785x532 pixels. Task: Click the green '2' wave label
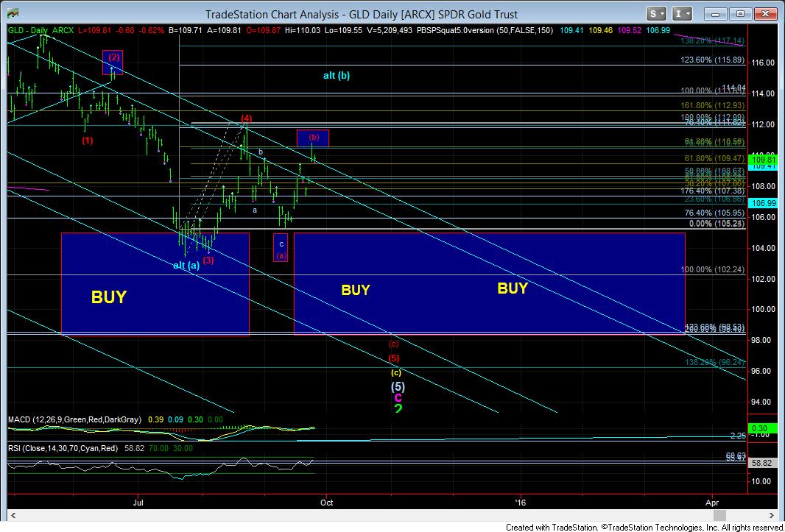pyautogui.click(x=398, y=409)
